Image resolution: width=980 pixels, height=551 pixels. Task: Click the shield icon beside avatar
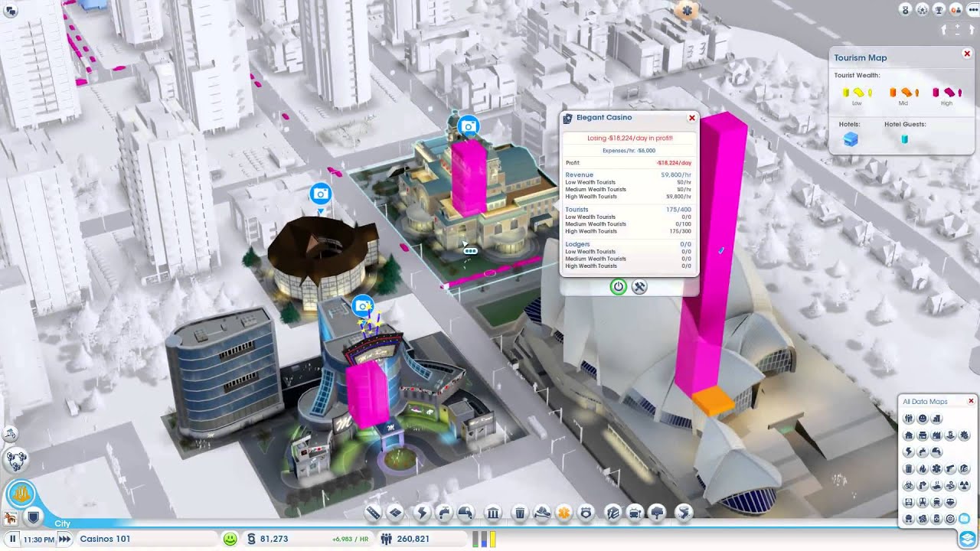click(x=33, y=518)
